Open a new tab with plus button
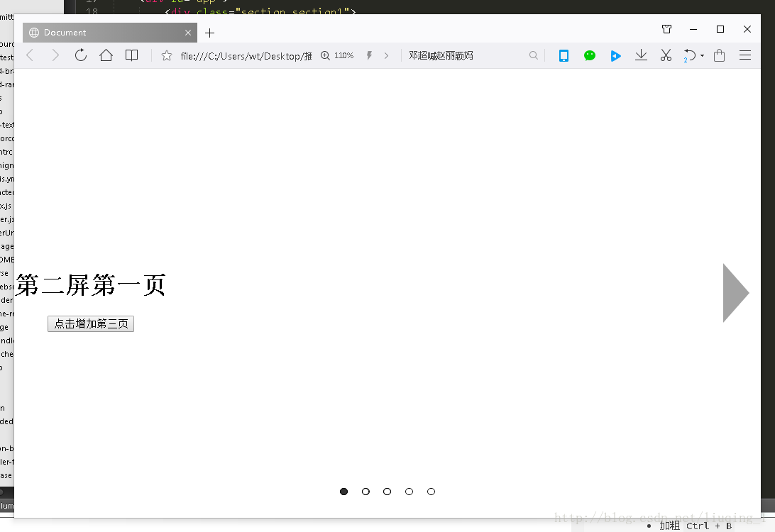Image resolution: width=775 pixels, height=532 pixels. [x=209, y=33]
